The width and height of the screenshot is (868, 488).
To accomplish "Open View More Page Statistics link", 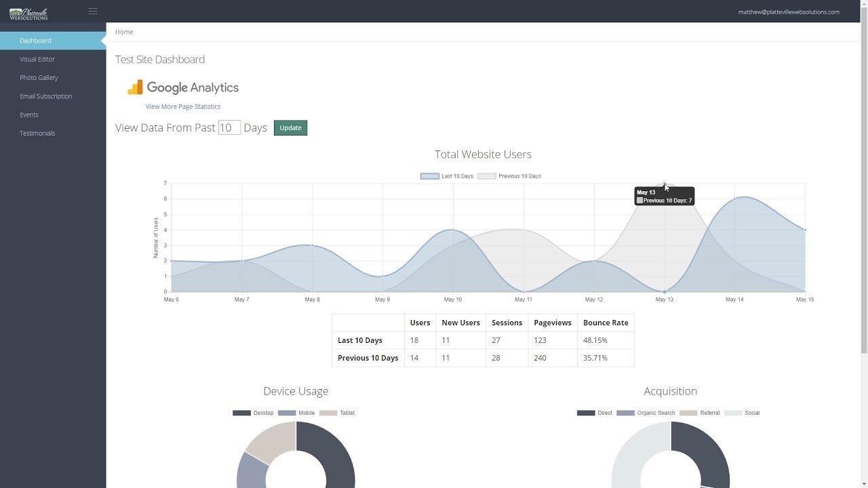I will (183, 106).
